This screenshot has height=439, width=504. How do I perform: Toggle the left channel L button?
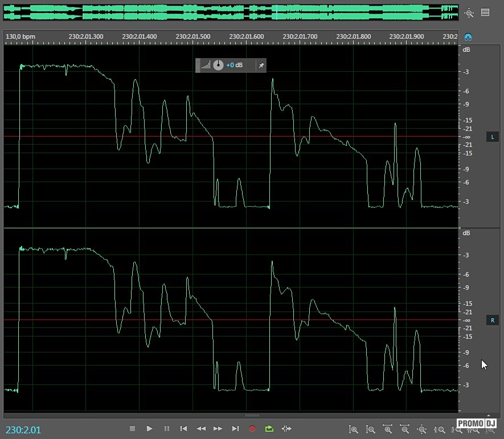tap(492, 137)
